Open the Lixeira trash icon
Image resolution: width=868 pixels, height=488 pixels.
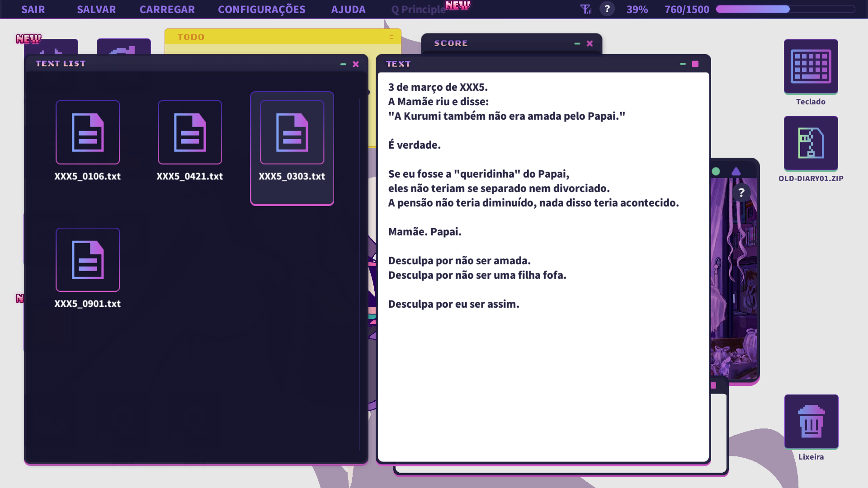[811, 422]
